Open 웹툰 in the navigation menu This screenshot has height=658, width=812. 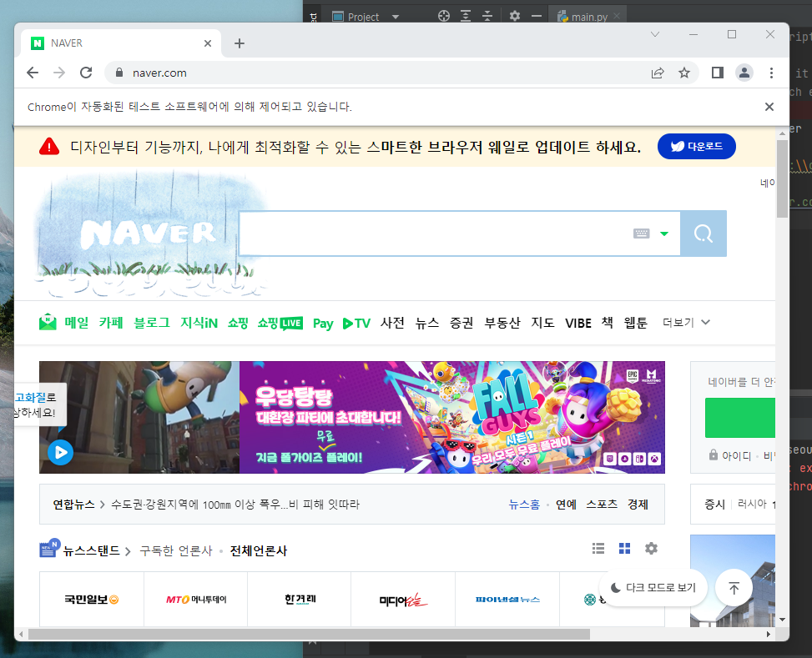[x=635, y=323]
